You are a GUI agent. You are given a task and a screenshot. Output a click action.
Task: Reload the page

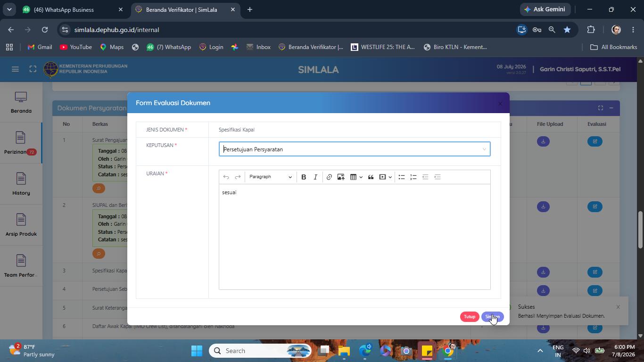(45, 30)
